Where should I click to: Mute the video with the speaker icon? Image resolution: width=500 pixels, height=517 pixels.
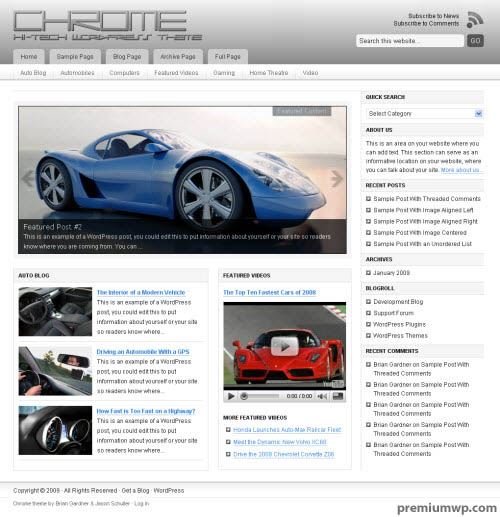click(x=322, y=396)
